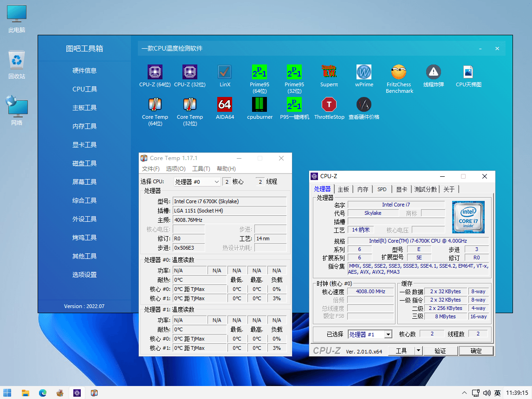Switch to the 内存 tab in CPU-Z

point(363,189)
